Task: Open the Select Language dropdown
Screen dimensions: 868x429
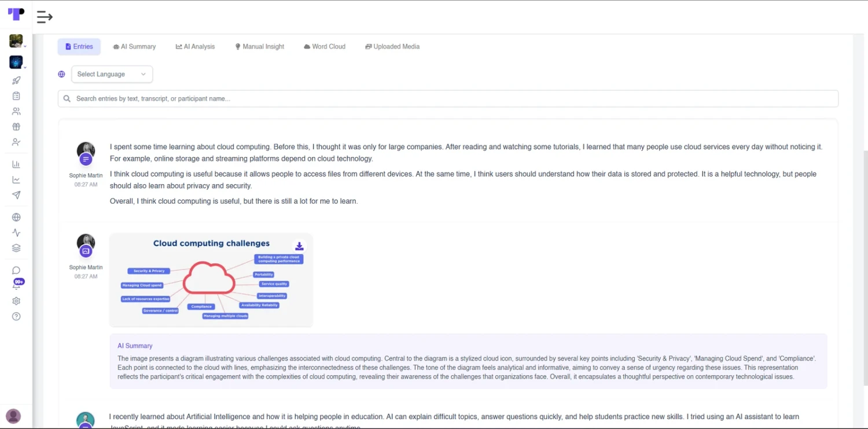Action: coord(112,74)
